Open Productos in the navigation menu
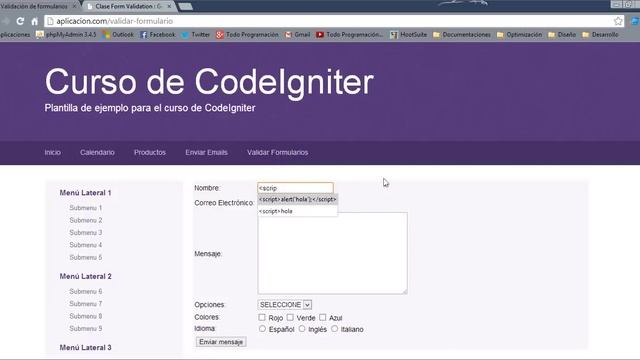The image size is (640, 360). coord(150,152)
